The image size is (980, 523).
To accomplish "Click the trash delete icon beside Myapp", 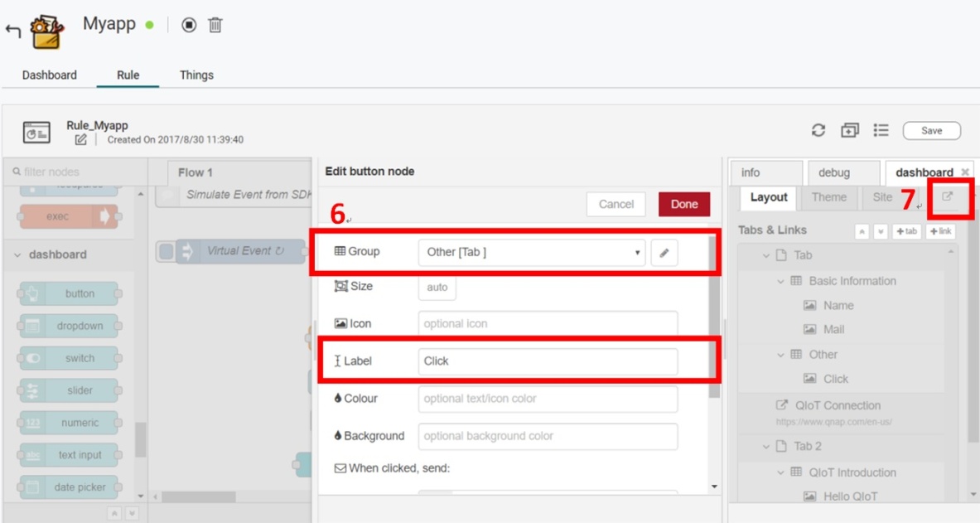I will click(215, 25).
